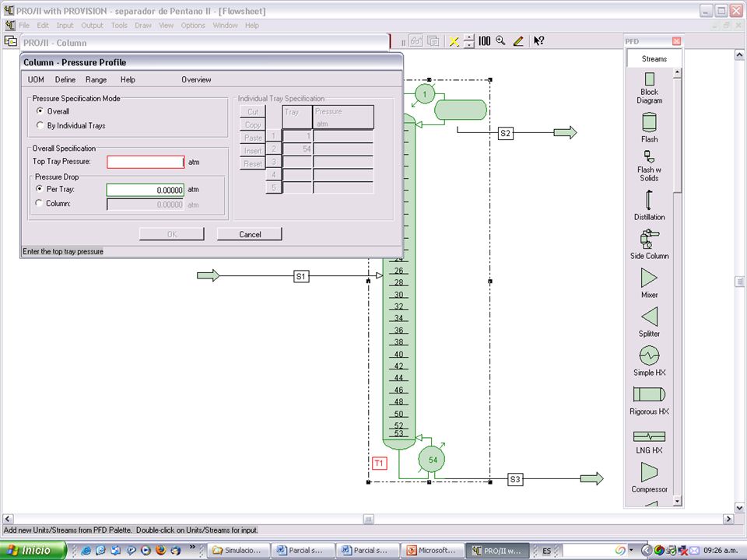
Task: Click the Copy button in tray specification
Action: [252, 124]
